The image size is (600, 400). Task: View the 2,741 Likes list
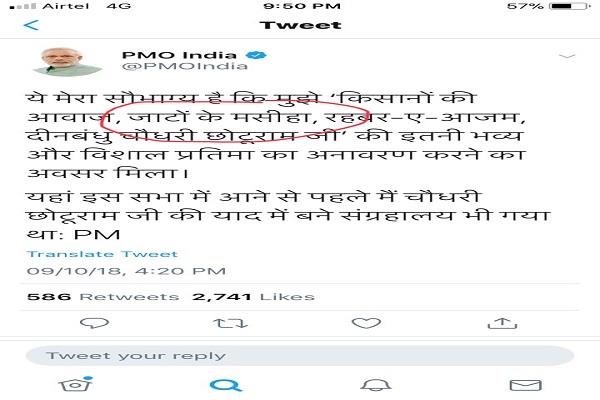[x=253, y=297]
